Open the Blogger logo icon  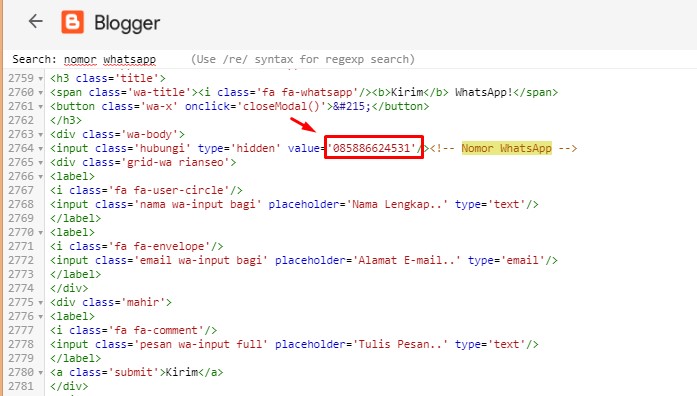pyautogui.click(x=72, y=22)
